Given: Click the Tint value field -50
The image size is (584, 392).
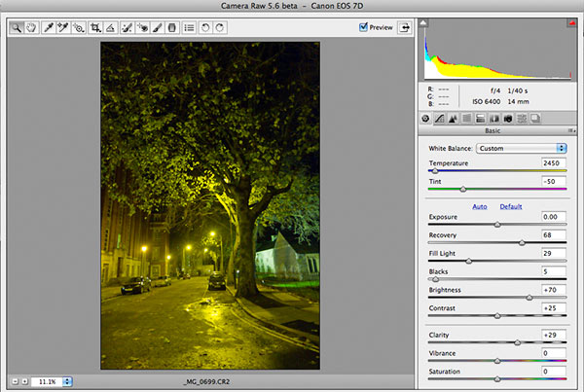Looking at the screenshot, I should (554, 181).
